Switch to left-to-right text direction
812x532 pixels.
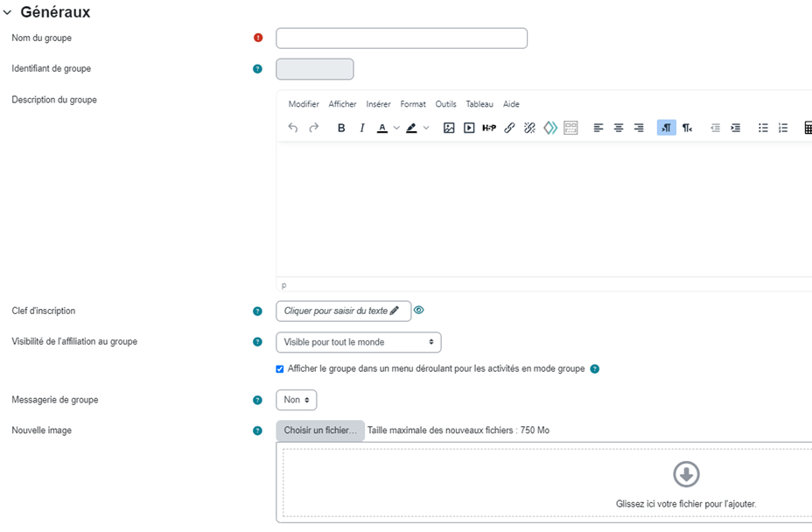pos(667,128)
